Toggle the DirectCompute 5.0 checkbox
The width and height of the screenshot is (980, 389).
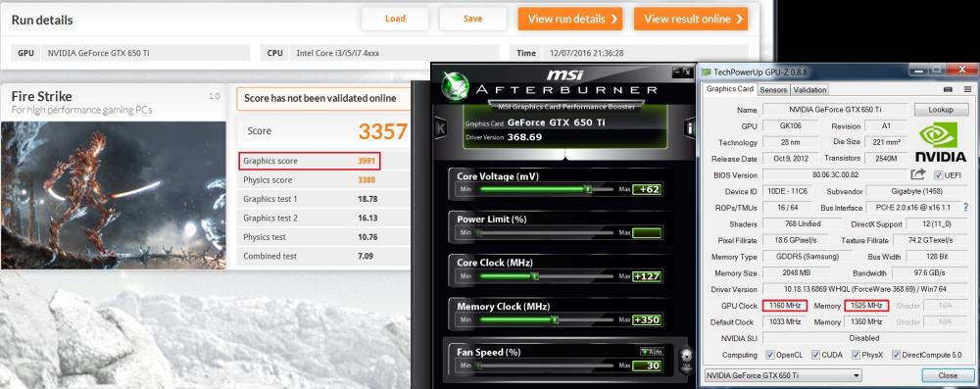[897, 356]
